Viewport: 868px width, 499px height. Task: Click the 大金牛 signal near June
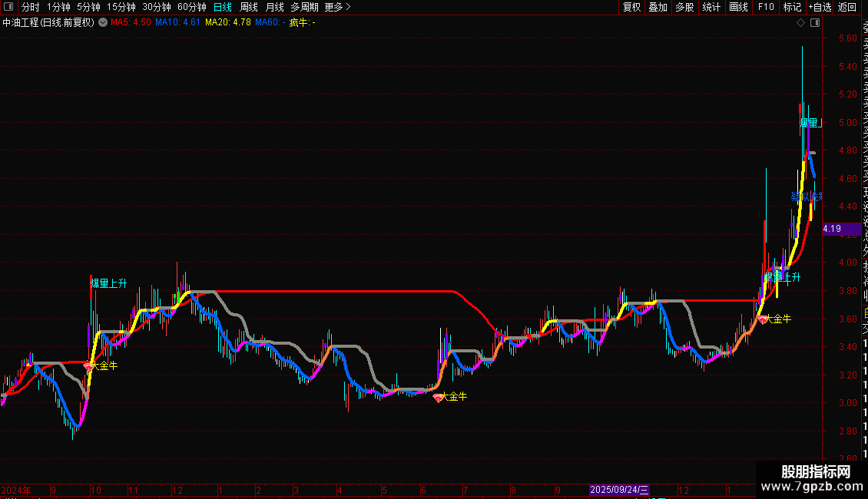[449, 397]
